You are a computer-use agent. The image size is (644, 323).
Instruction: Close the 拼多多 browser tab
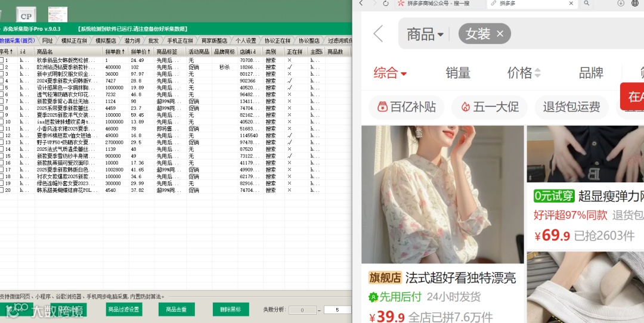(571, 4)
